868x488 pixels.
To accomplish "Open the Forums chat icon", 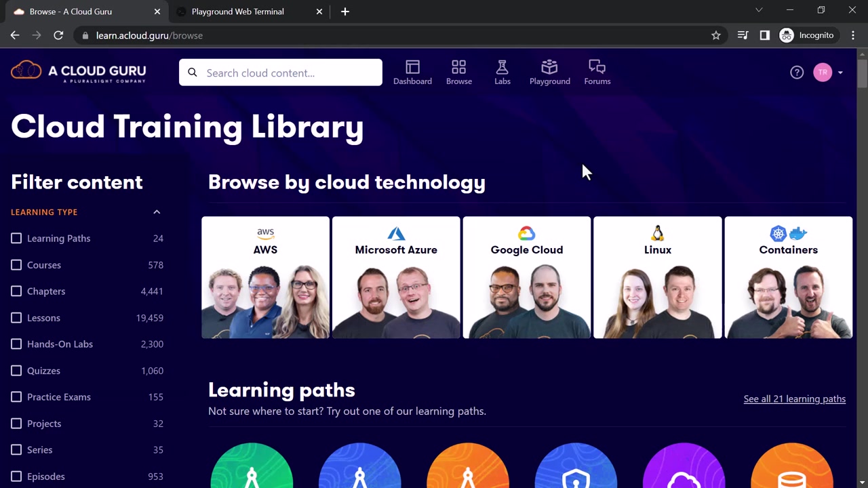I will (597, 67).
